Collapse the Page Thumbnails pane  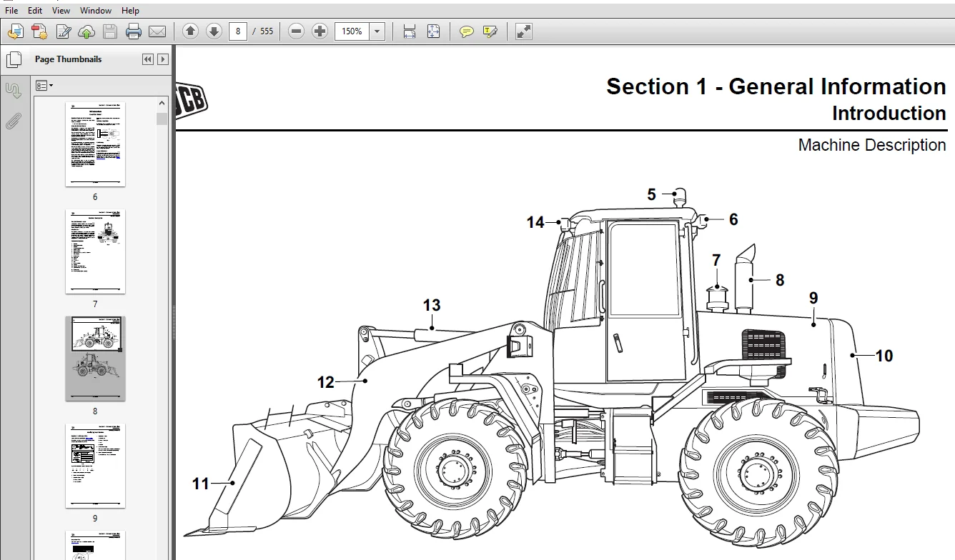pos(148,59)
